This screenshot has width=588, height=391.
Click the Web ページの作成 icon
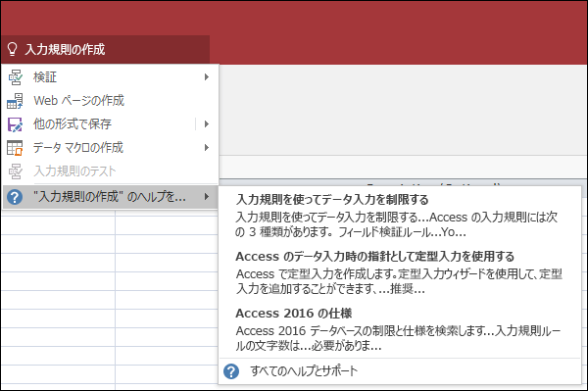pyautogui.click(x=15, y=101)
